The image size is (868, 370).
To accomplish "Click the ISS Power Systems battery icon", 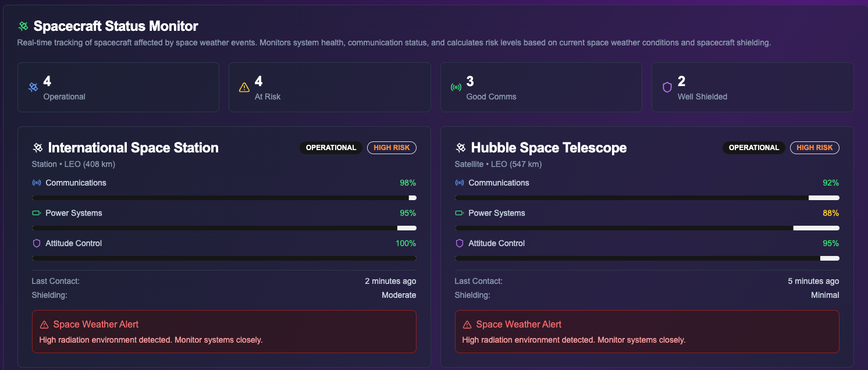I will [x=37, y=213].
